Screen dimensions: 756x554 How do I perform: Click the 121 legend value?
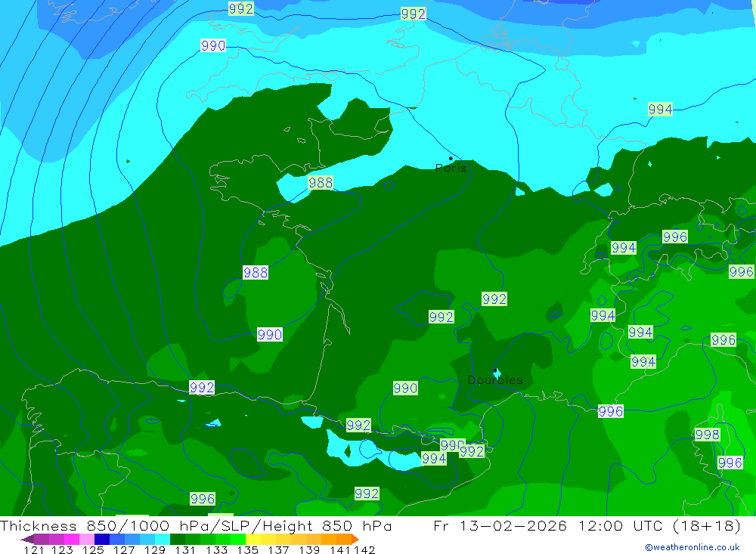[x=34, y=549]
